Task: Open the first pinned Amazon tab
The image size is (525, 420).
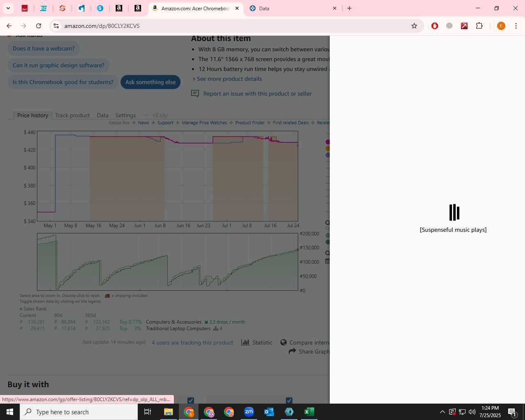Action: pos(119,8)
